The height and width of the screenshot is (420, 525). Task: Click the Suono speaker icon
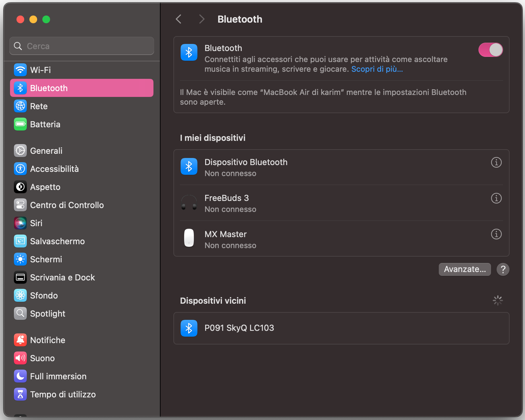point(20,358)
